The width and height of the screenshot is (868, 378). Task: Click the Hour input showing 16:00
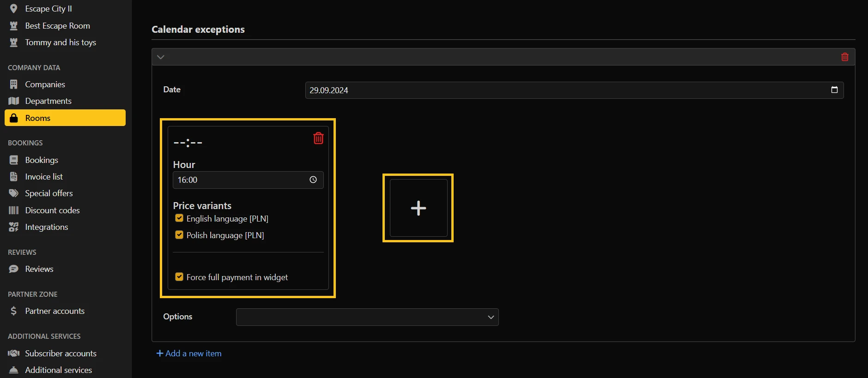(x=240, y=180)
